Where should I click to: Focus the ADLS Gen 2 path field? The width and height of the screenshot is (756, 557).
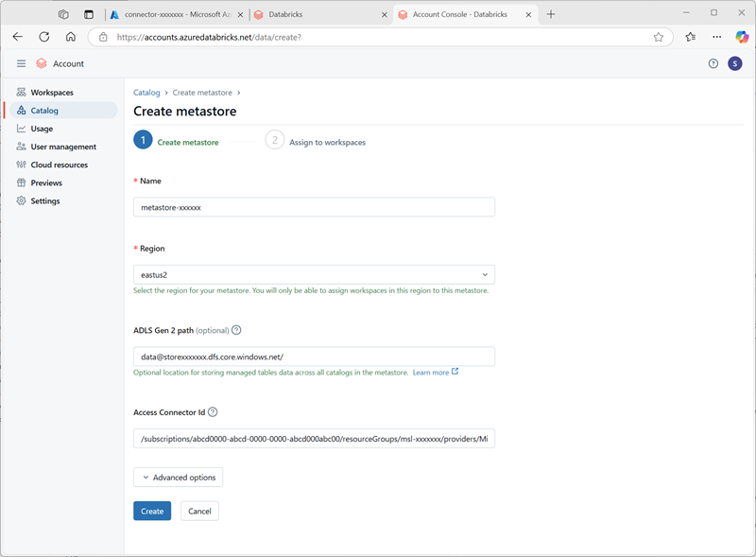click(x=314, y=357)
